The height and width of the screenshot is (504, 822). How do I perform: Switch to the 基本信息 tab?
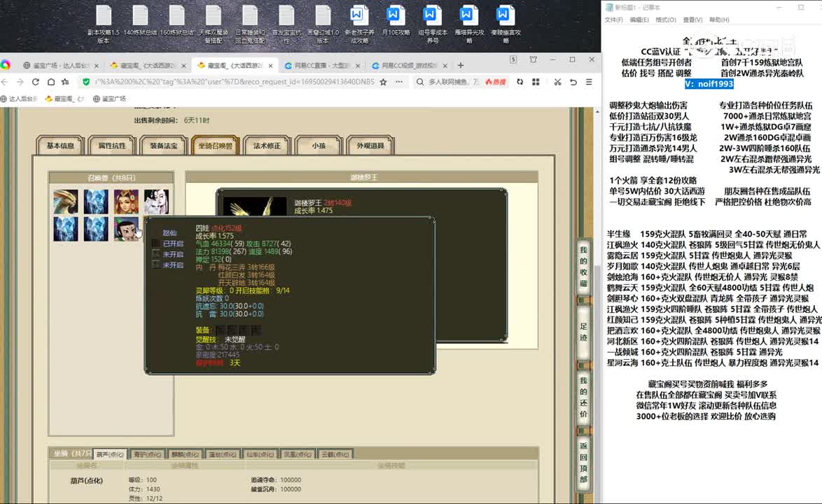point(60,146)
